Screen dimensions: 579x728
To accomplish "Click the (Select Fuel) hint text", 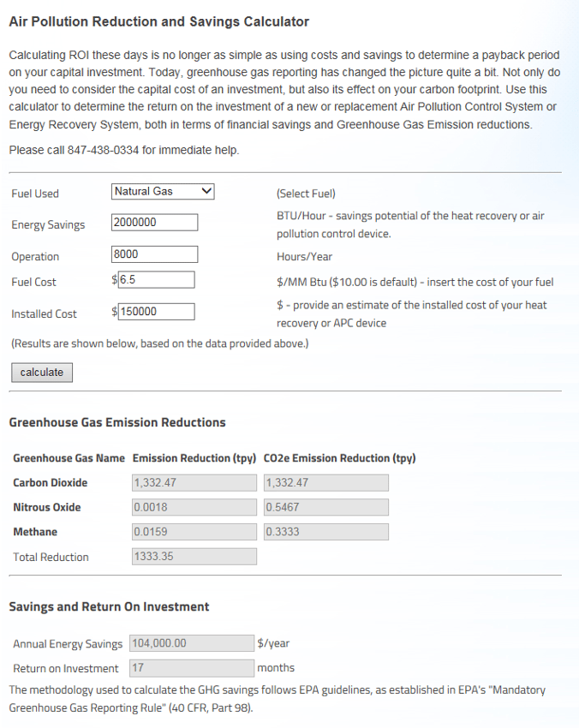I will click(x=306, y=194).
